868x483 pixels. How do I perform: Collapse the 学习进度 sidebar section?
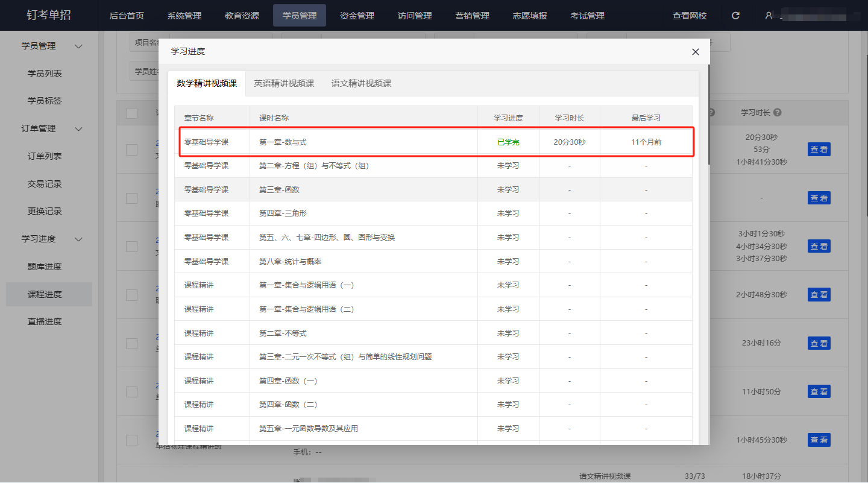pos(78,239)
